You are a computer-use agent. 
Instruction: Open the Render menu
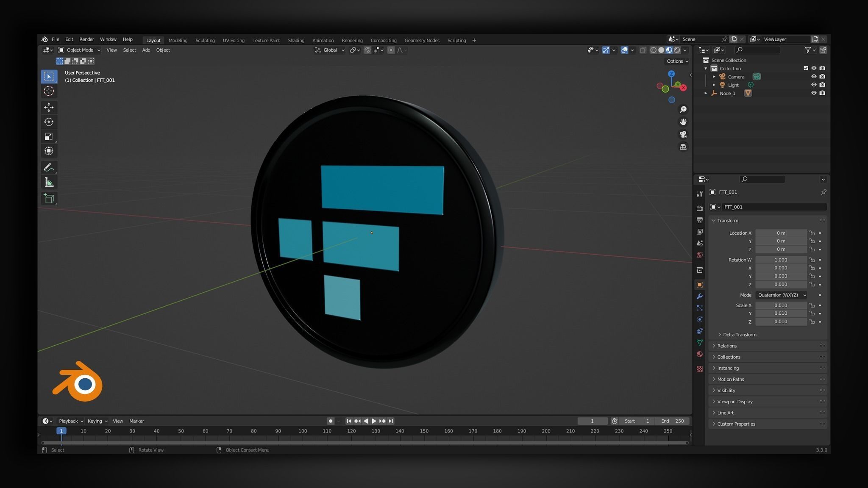point(86,39)
